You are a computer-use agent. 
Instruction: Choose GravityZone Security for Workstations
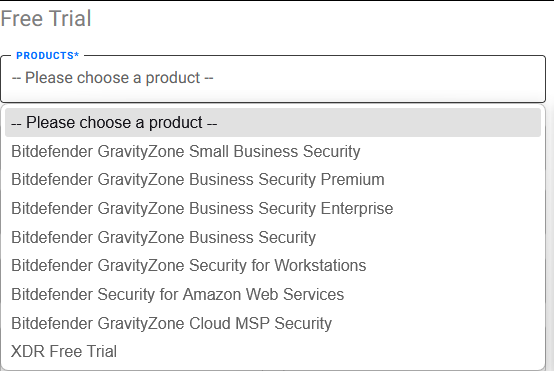273,265
